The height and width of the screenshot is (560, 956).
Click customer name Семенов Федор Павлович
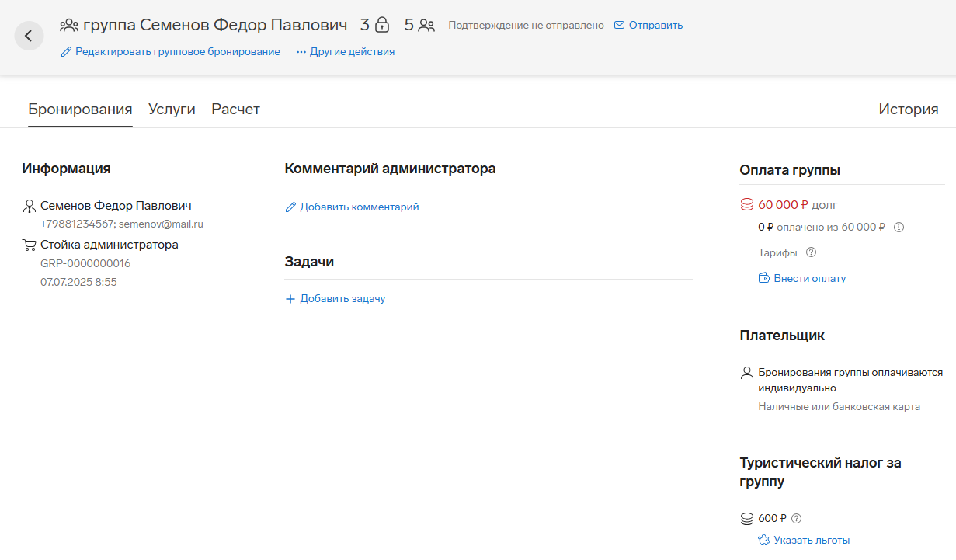(116, 206)
